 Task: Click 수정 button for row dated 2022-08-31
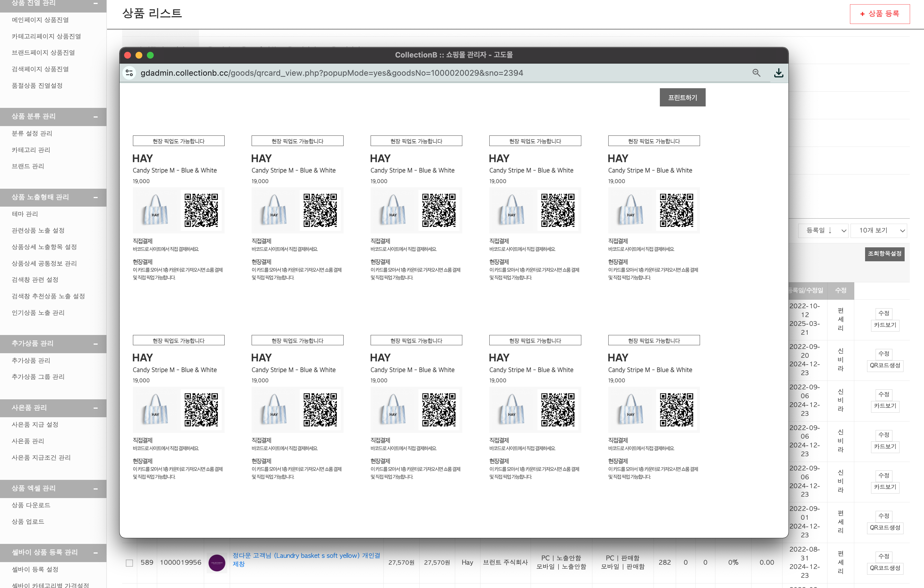tap(884, 556)
